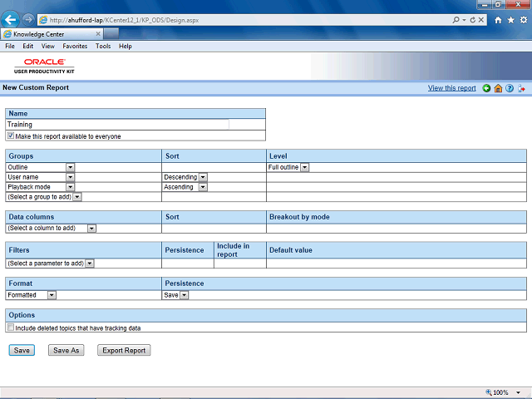Enable Include deleted topics with tracking data
This screenshot has width=532, height=399.
click(x=11, y=328)
